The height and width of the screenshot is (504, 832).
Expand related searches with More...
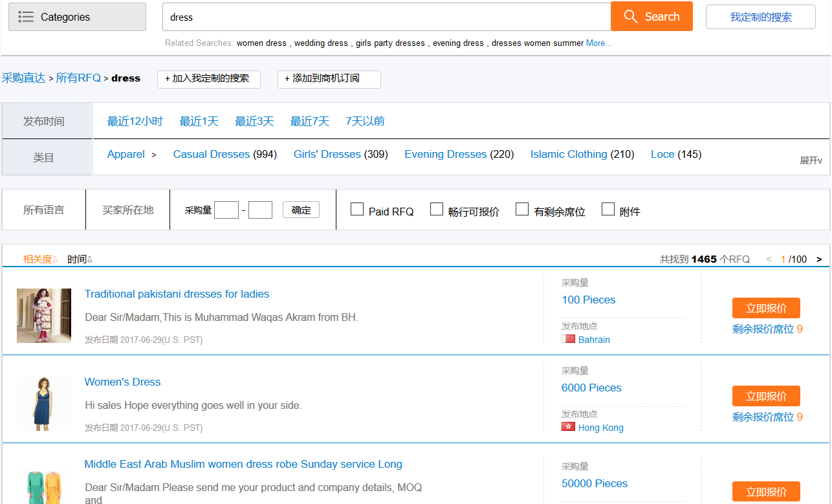click(598, 43)
